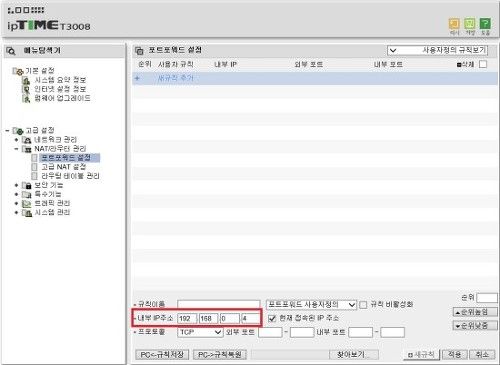Click the 찾아보기 browse button
The height and width of the screenshot is (365, 500).
353,355
